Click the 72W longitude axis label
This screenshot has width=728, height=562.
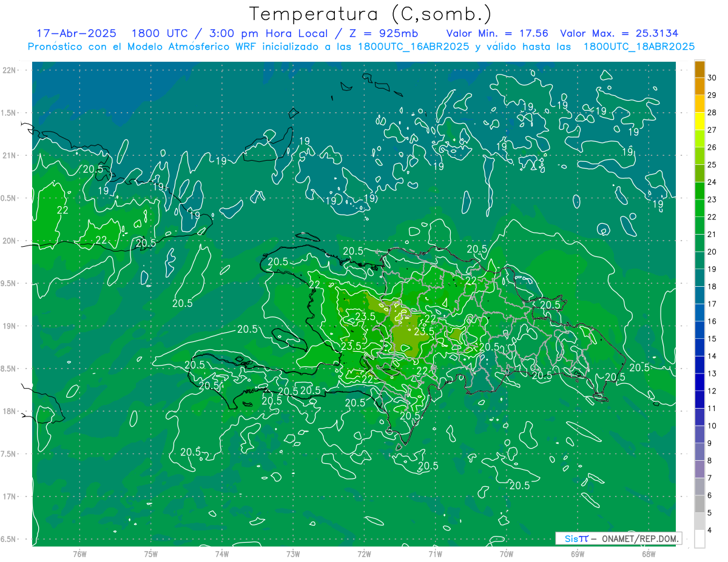[x=364, y=553]
